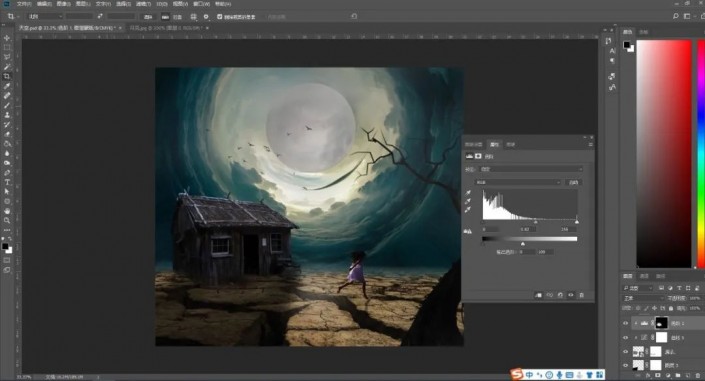Viewport: 705px width, 381px height.
Task: Click the delete adjustment trash icon in Properties
Action: 581,295
